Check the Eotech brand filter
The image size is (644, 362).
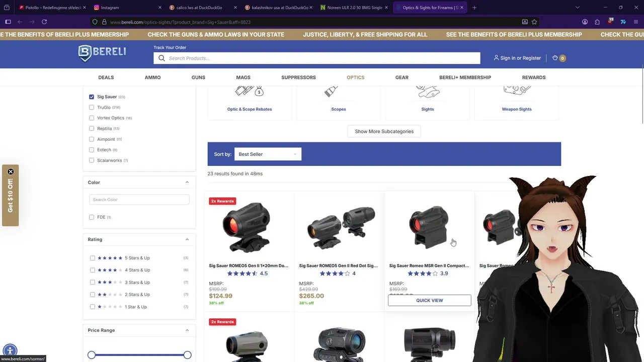(x=92, y=149)
